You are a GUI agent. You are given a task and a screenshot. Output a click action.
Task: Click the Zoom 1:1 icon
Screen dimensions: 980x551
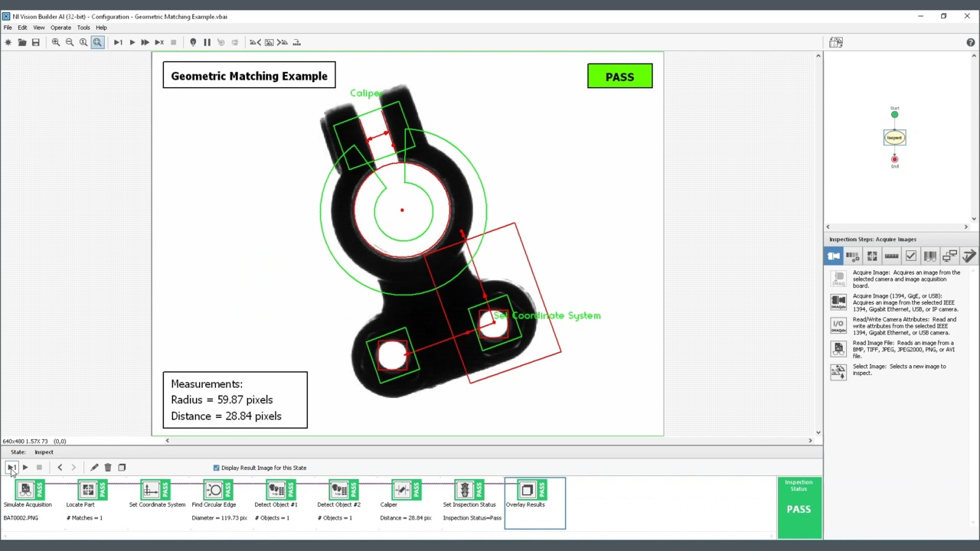coord(83,42)
